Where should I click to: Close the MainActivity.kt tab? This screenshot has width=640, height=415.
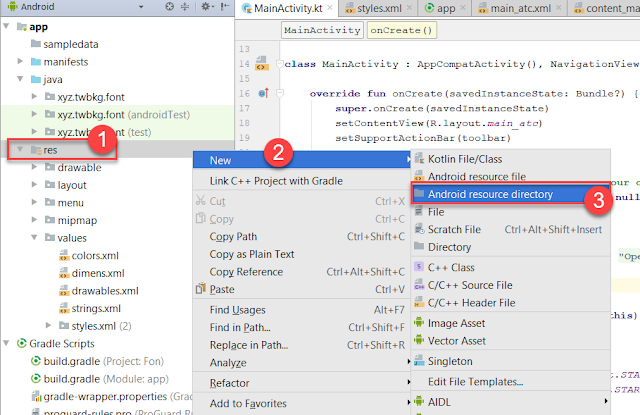[x=330, y=7]
